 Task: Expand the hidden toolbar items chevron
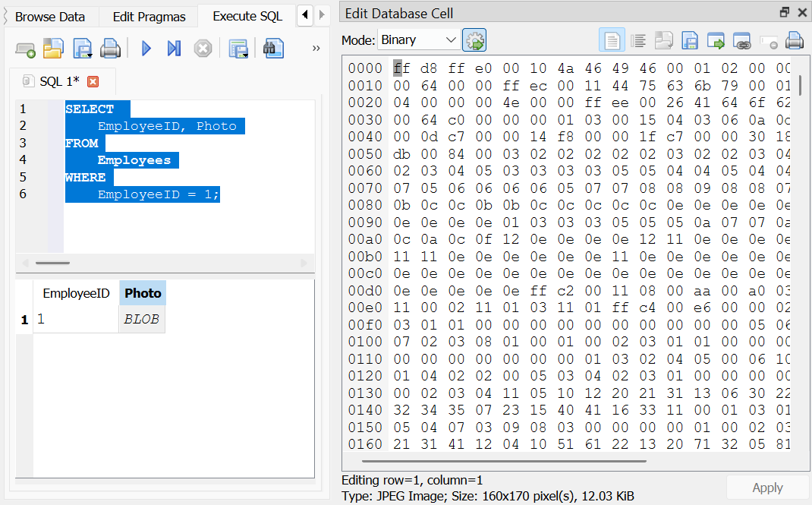(316, 49)
